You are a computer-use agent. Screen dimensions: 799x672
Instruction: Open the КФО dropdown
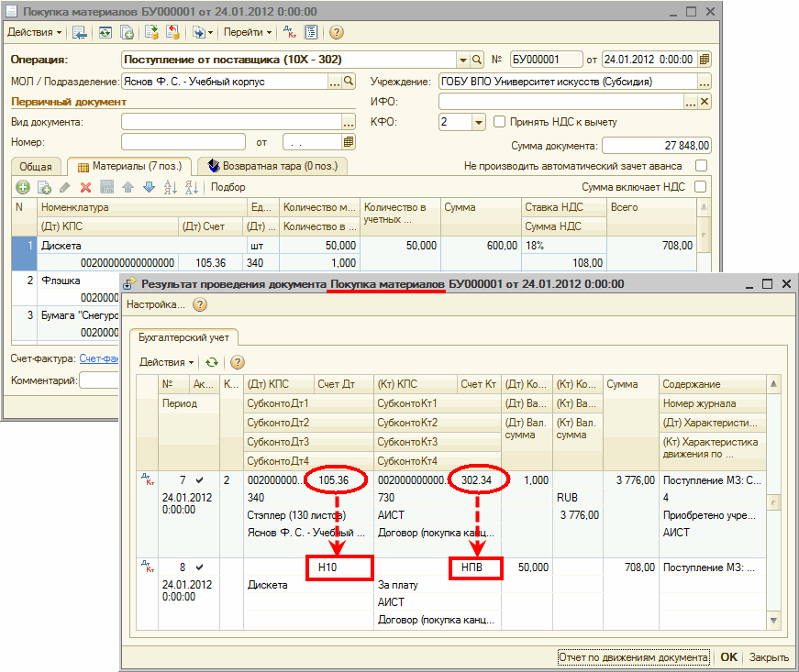(478, 122)
